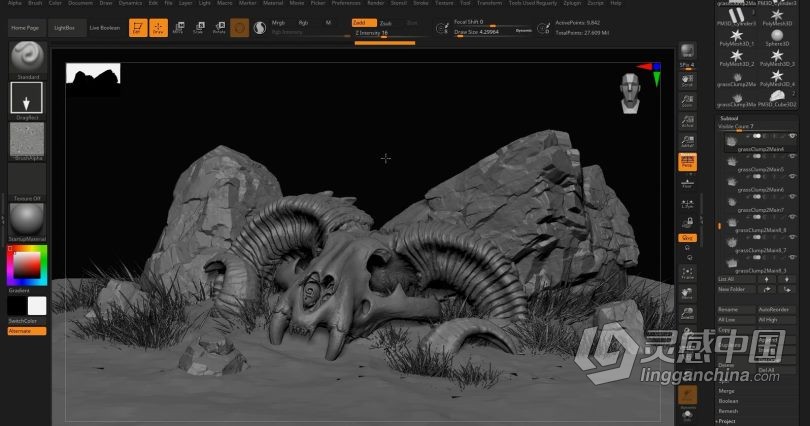Toggle Dynamic draw size
Image resolution: width=810 pixels, height=426 pixels.
524,30
